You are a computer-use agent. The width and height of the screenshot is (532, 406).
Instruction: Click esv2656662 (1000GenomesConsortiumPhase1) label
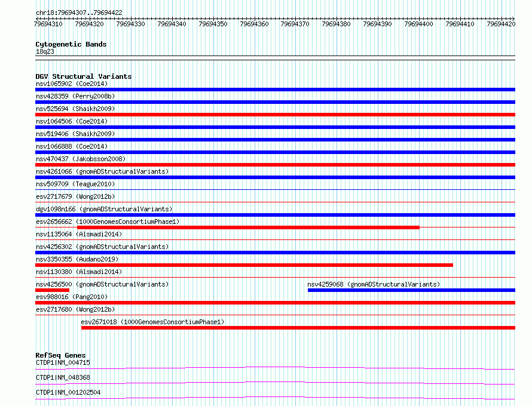pos(108,222)
